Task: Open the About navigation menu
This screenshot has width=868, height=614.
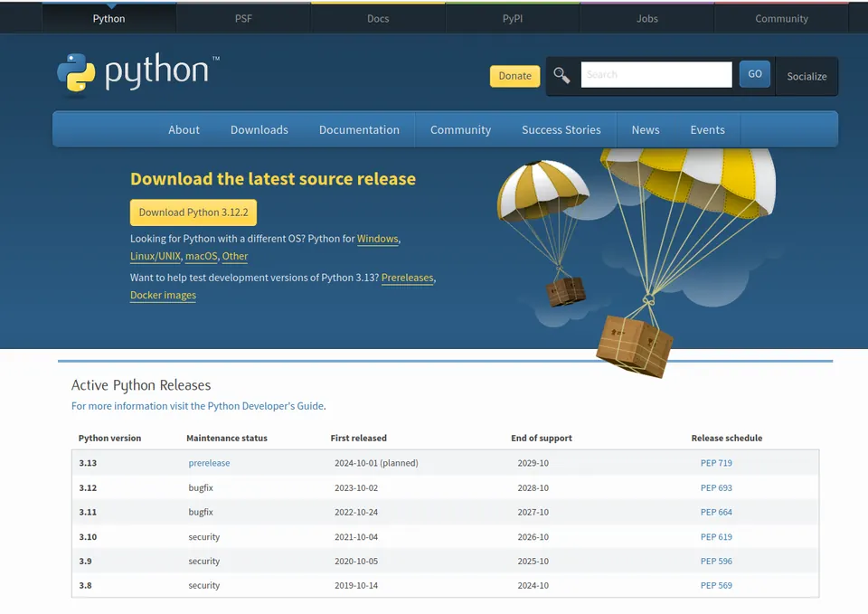Action: [x=184, y=129]
